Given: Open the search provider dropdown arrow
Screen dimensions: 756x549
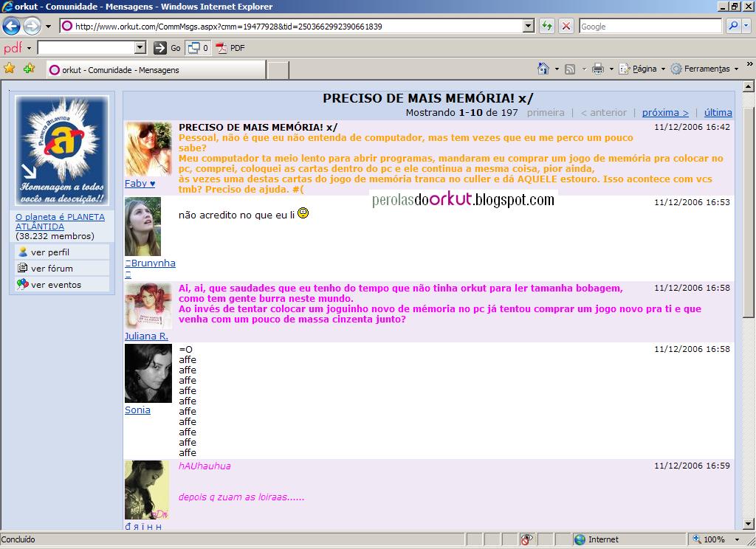Looking at the screenshot, I should coord(746,26).
